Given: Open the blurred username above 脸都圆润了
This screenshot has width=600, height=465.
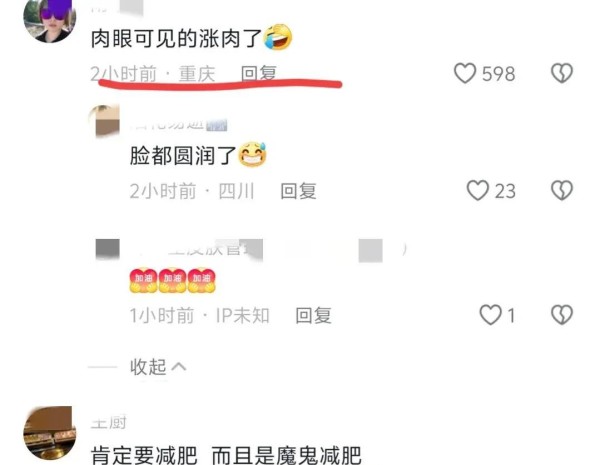Looking at the screenshot, I should point(178,125).
